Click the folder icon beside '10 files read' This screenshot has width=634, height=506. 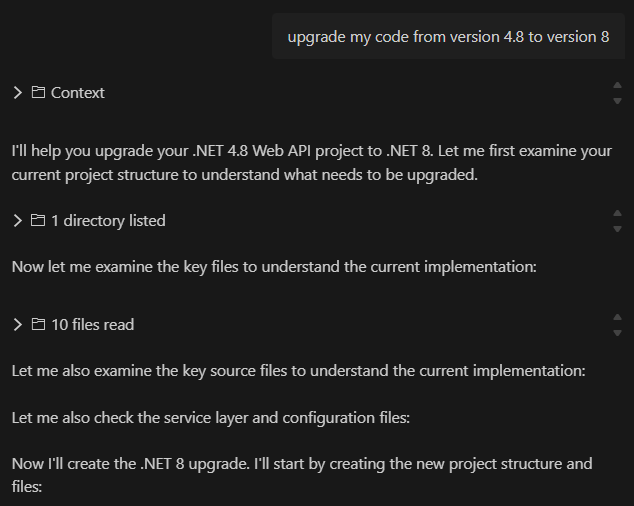(x=38, y=324)
